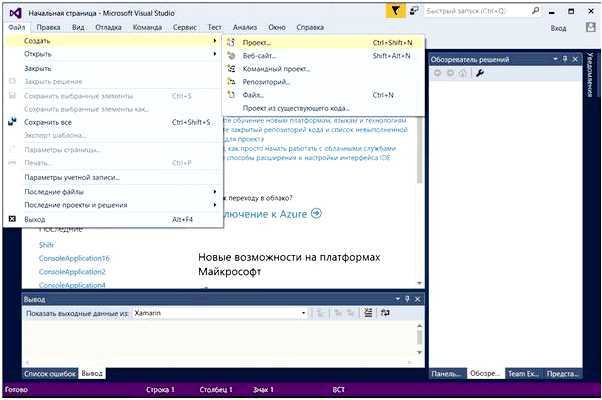Click the Azure connection link
This screenshot has width=602, height=400.
pos(272,213)
